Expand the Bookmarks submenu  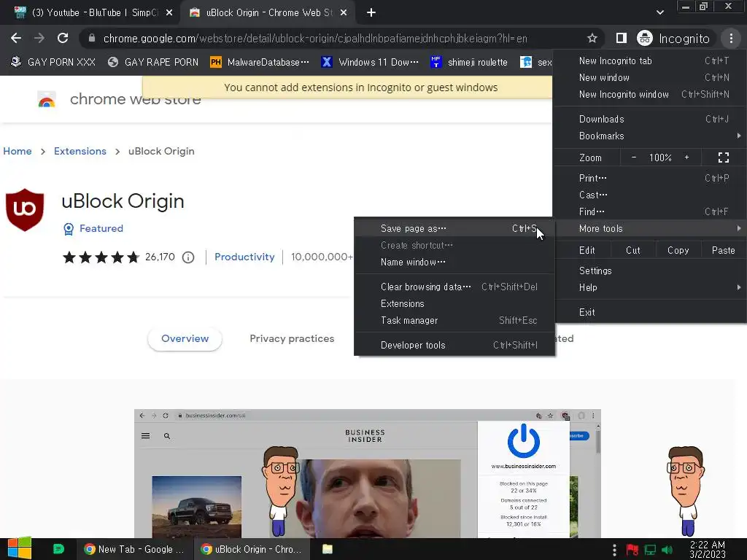(650, 136)
